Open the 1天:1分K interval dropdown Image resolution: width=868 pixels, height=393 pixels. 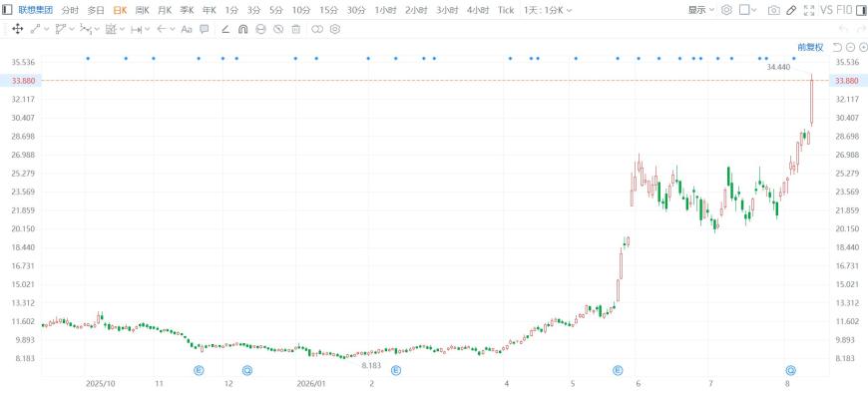coord(548,10)
